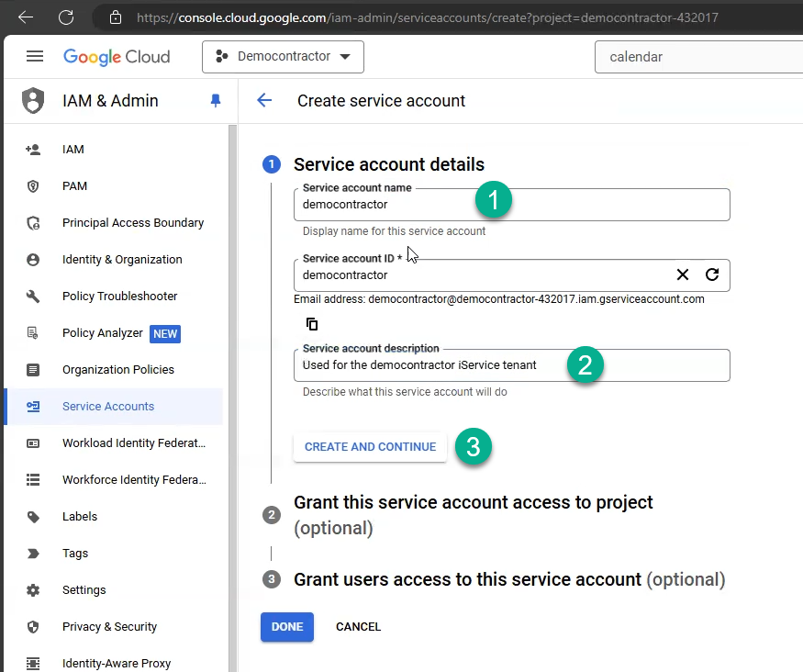Click the Policy Troubleshooter wrench icon
The image size is (803, 672).
click(x=33, y=297)
